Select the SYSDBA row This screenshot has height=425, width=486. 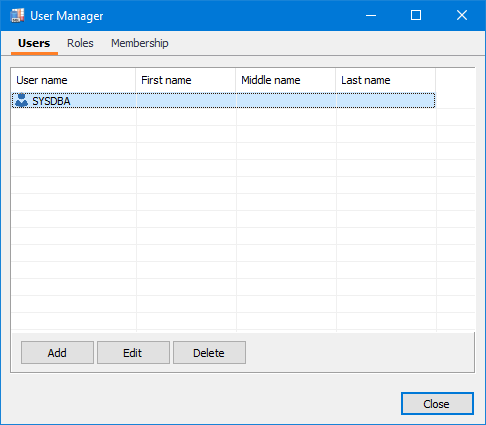click(x=223, y=101)
